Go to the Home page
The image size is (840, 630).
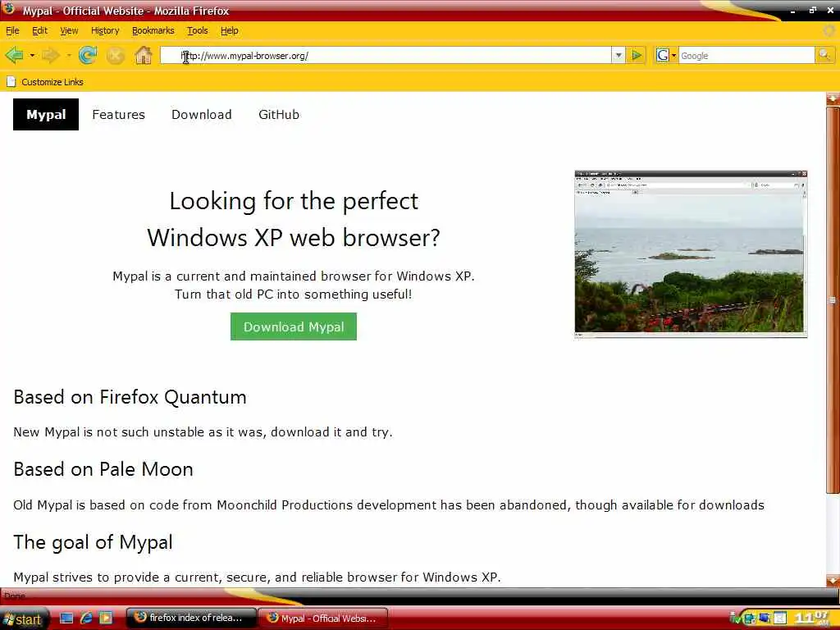pos(143,55)
